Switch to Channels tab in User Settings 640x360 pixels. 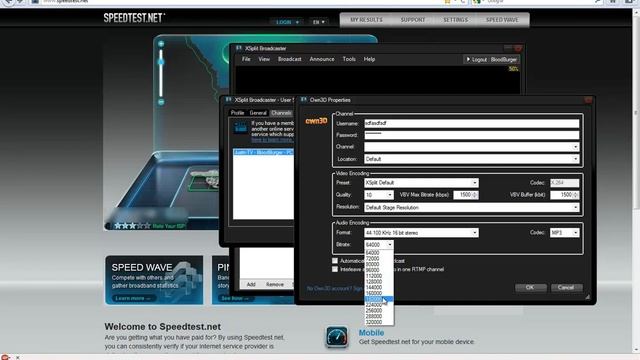click(x=281, y=113)
